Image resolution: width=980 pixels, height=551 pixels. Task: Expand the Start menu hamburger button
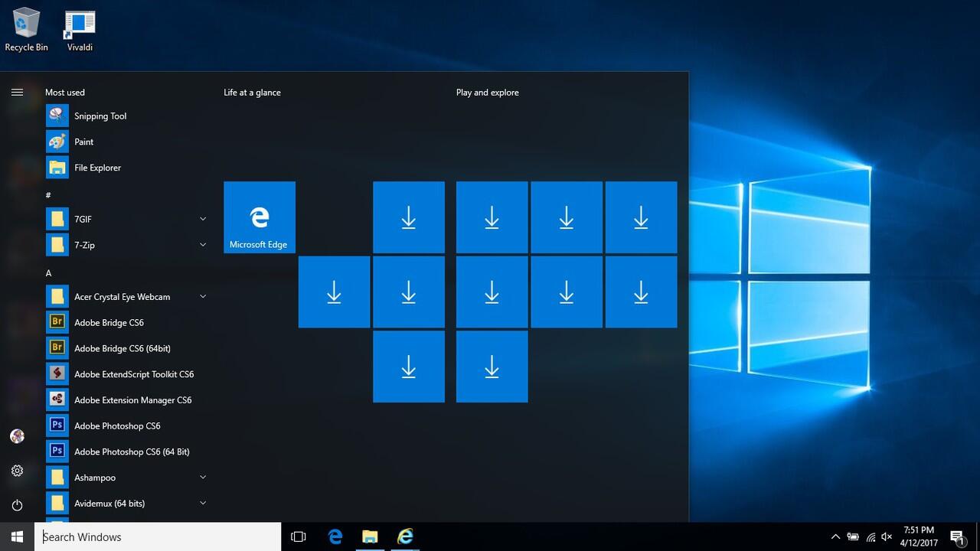[17, 93]
